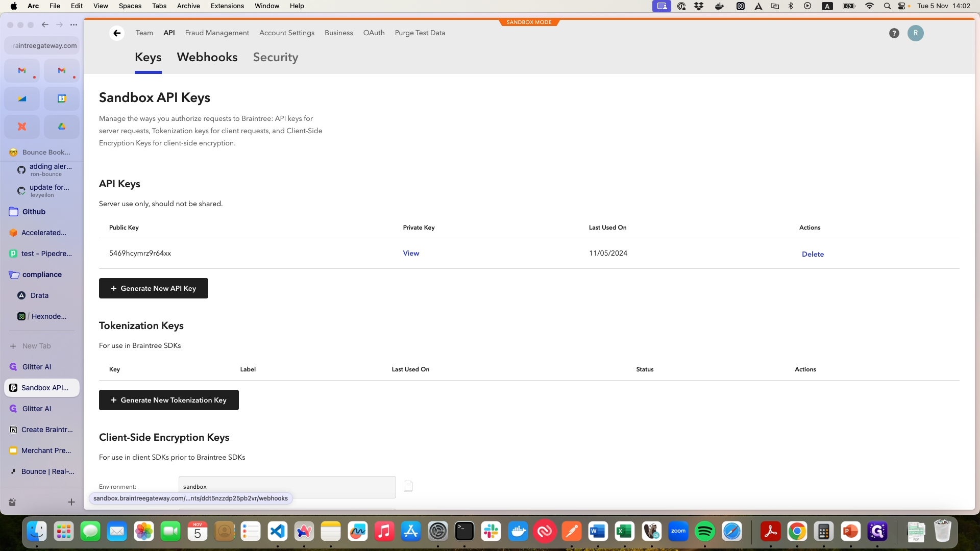Go forward with Arc sidebar forward arrow

pos(59,24)
